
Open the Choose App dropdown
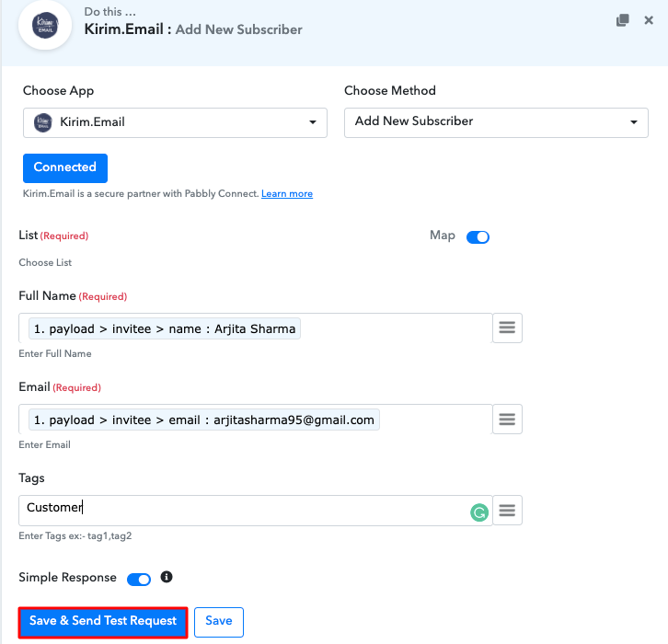[x=175, y=122]
